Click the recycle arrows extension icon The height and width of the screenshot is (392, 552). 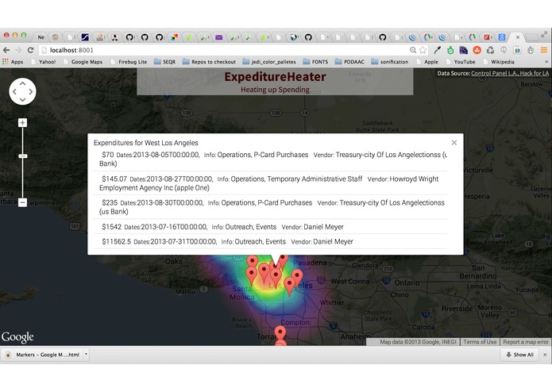pyautogui.click(x=490, y=50)
